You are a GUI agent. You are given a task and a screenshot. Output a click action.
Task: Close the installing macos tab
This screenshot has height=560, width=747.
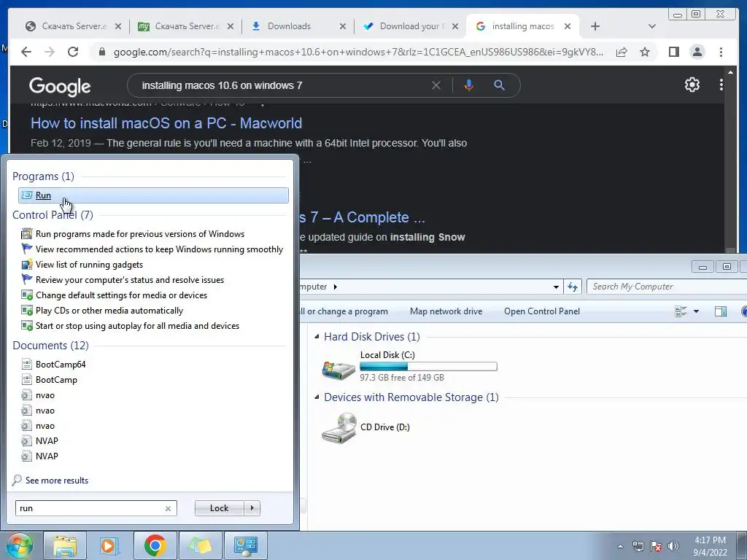click(568, 26)
